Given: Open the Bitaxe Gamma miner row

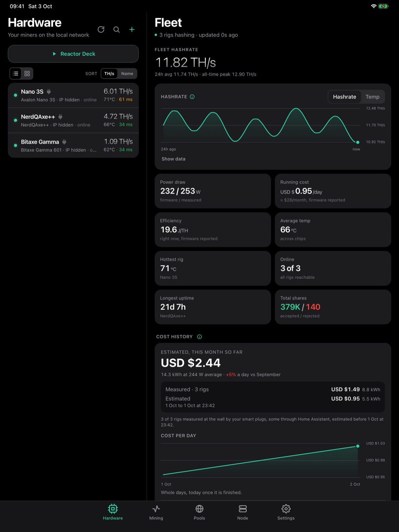Looking at the screenshot, I should (x=73, y=145).
